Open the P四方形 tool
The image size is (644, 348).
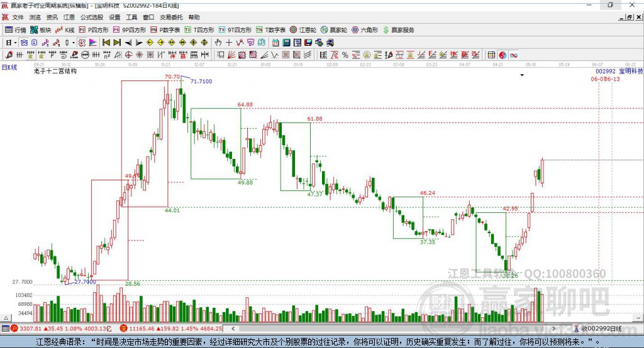click(x=94, y=30)
